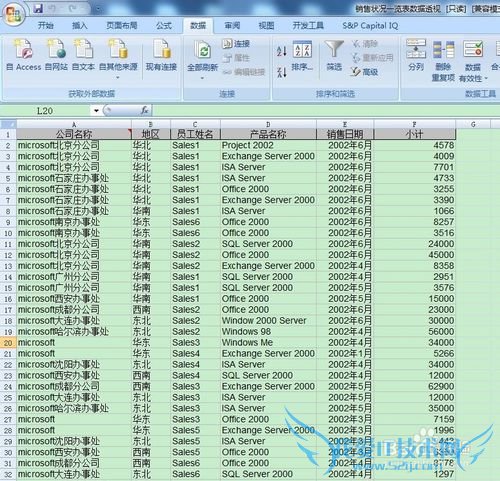Image resolution: width=500 pixels, height=481 pixels.
Task: Sort ascending with the A-Z icon
Action: [x=282, y=51]
